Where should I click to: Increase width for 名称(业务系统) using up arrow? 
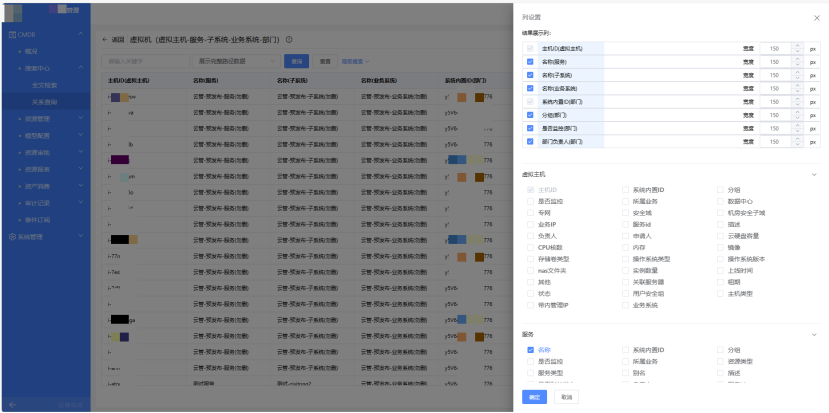coord(798,86)
